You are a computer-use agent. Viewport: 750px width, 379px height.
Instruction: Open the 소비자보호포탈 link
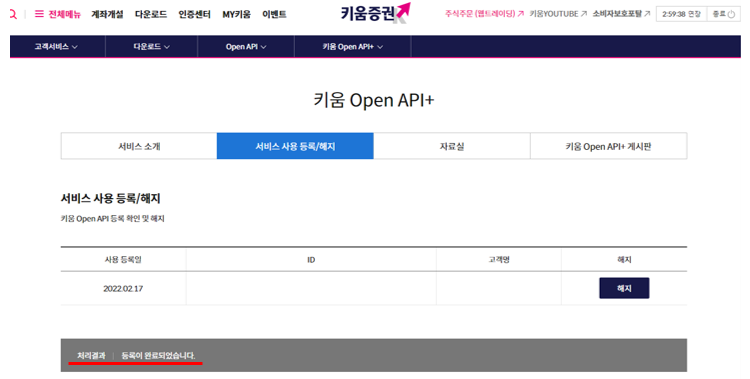click(621, 14)
